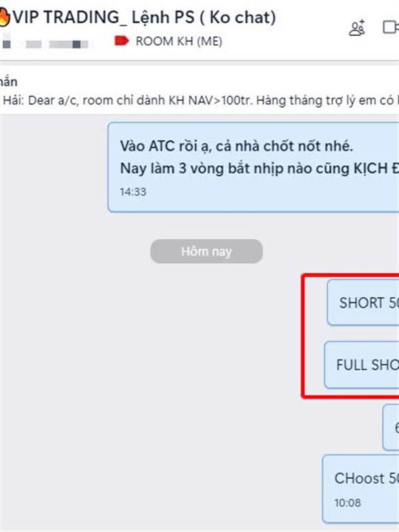This screenshot has height=532, width=399.
Task: Start a video call with the camera icon
Action: click(391, 27)
